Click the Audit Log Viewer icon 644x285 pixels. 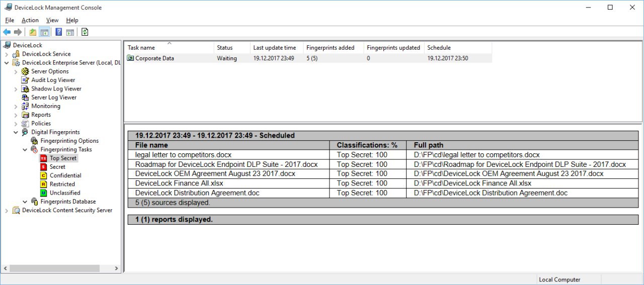point(25,80)
